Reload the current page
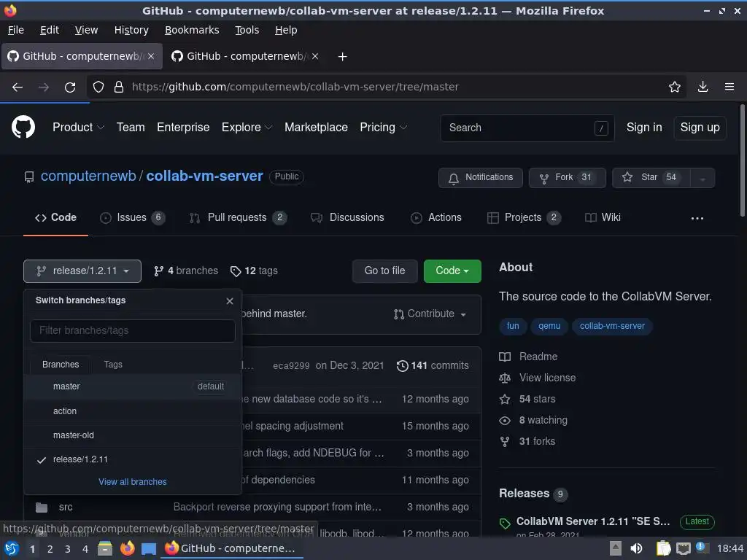This screenshot has height=560, width=747. 70,87
